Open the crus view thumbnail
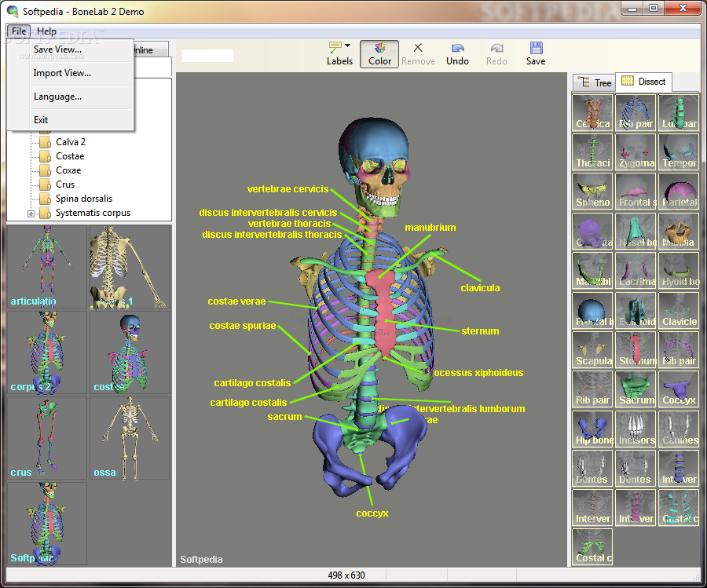The width and height of the screenshot is (707, 588). point(47,438)
